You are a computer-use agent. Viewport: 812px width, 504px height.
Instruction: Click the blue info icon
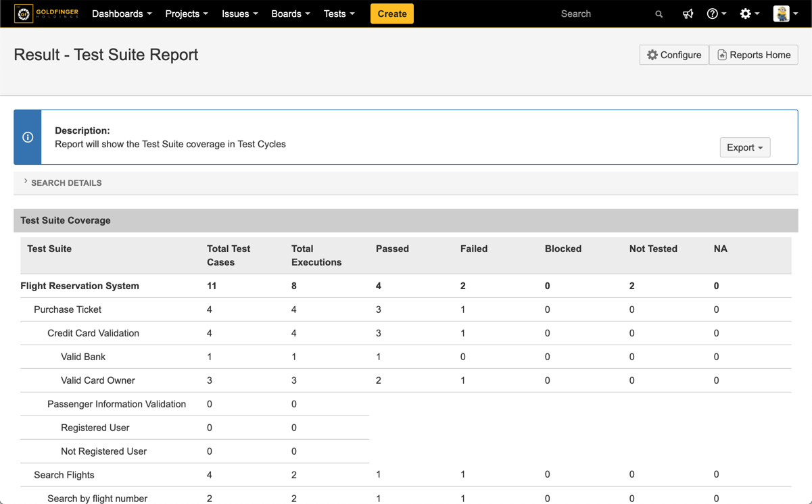pos(28,137)
